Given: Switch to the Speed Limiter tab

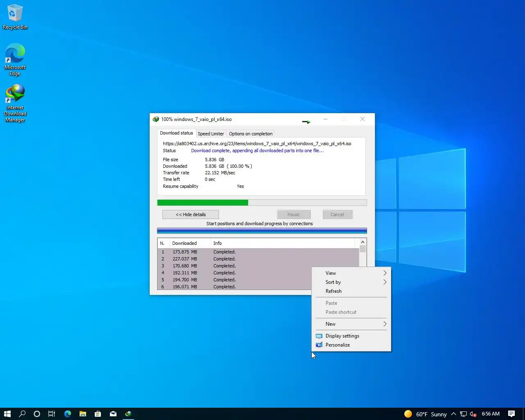Looking at the screenshot, I should [x=211, y=134].
